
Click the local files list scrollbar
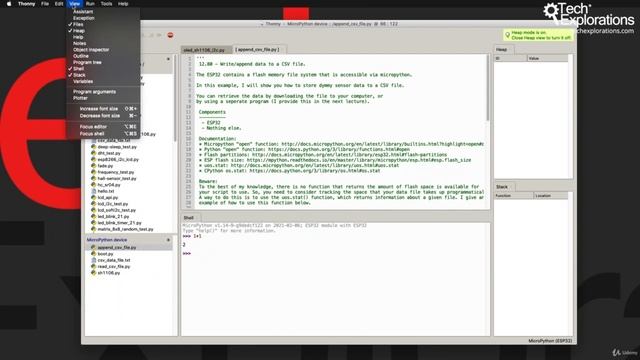coord(175,98)
